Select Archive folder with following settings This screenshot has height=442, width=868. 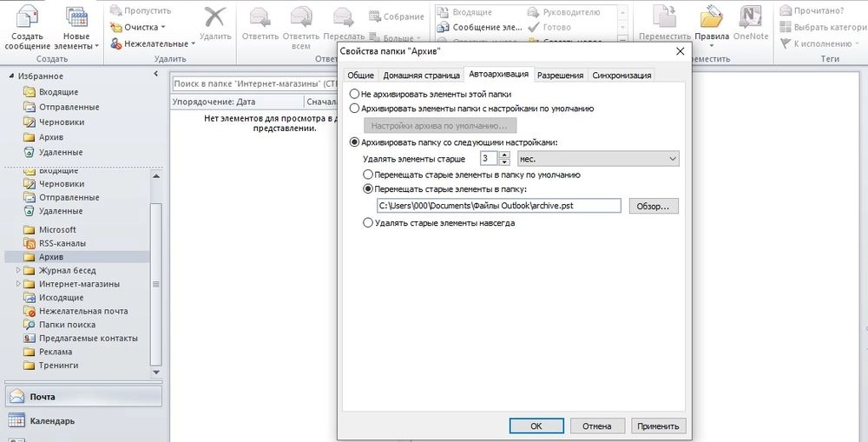(x=354, y=142)
